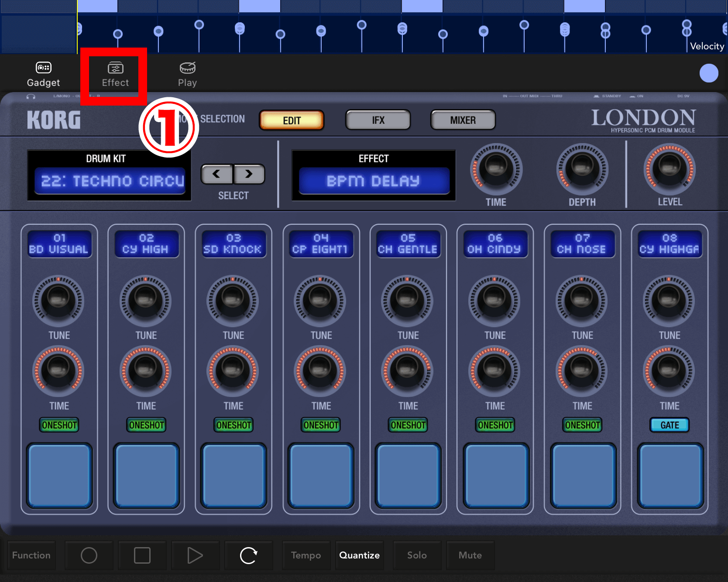Switch to the EDIT tab
Viewport: 728px width, 582px height.
pos(292,120)
